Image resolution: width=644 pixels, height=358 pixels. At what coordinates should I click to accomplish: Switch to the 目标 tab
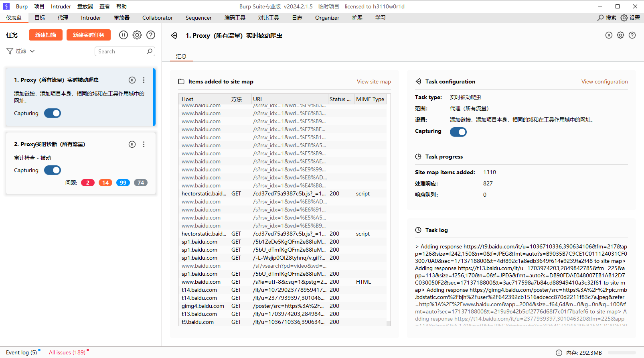tap(40, 18)
